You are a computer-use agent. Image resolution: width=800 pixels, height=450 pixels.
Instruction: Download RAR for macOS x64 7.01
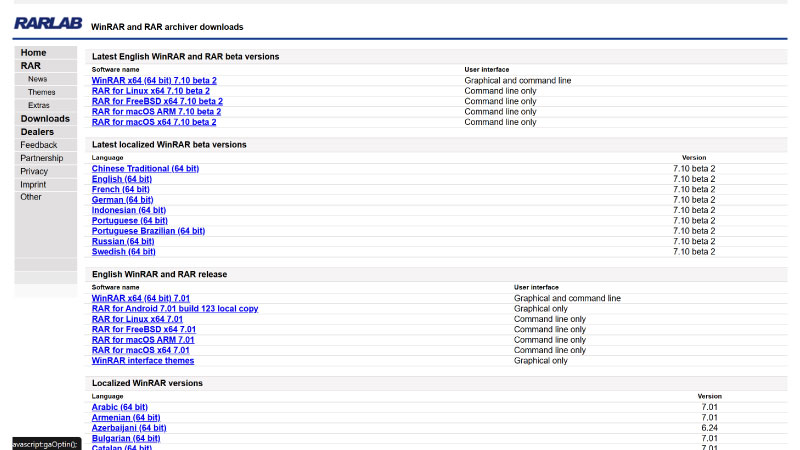[x=141, y=350]
